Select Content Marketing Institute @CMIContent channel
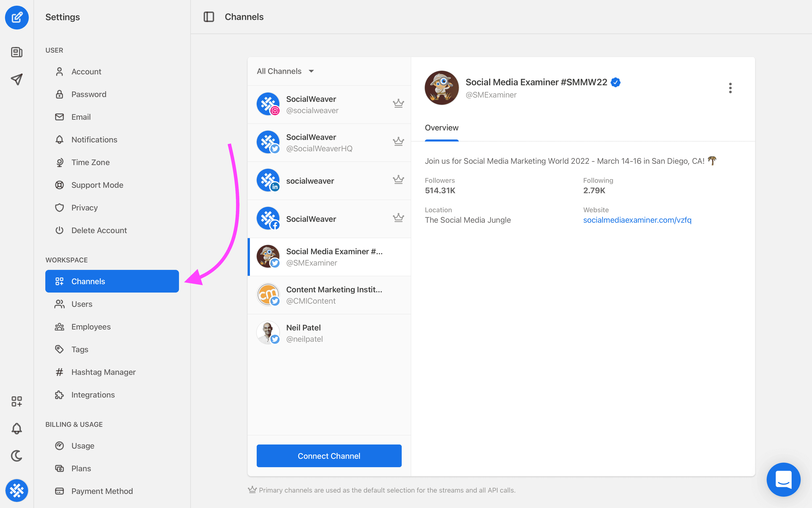812x508 pixels. pyautogui.click(x=329, y=295)
